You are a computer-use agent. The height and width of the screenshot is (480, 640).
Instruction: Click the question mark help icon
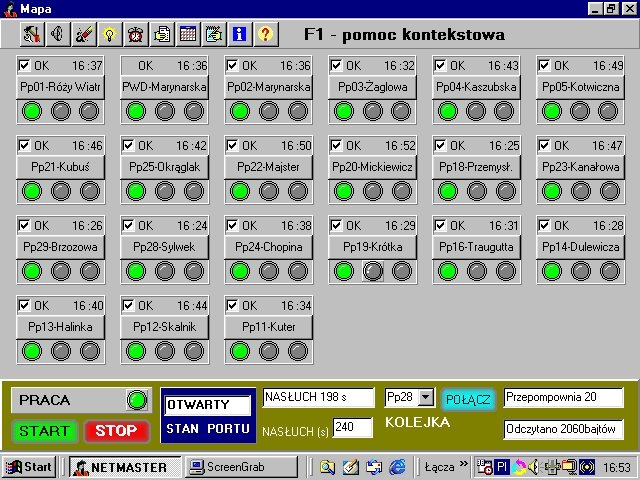pos(266,34)
